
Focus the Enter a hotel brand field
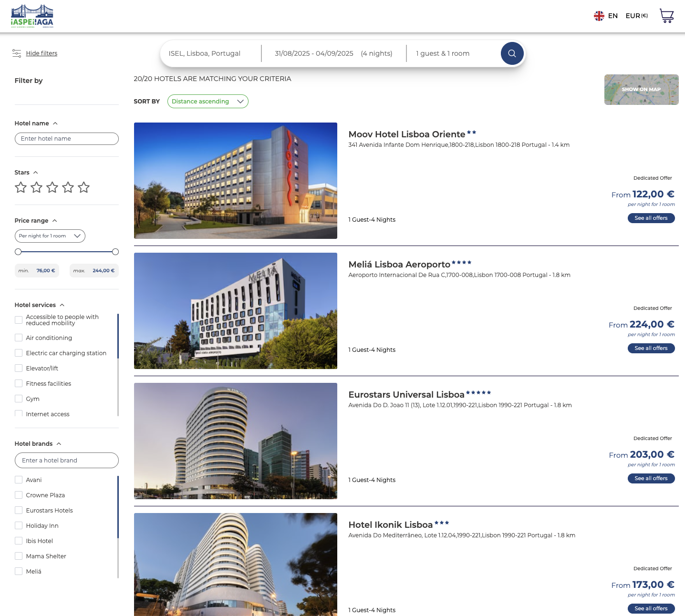click(67, 460)
